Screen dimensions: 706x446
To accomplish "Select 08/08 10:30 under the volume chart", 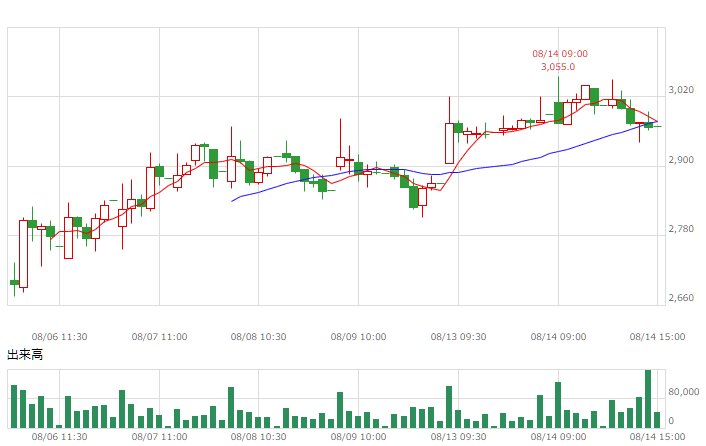I will click(x=258, y=437).
